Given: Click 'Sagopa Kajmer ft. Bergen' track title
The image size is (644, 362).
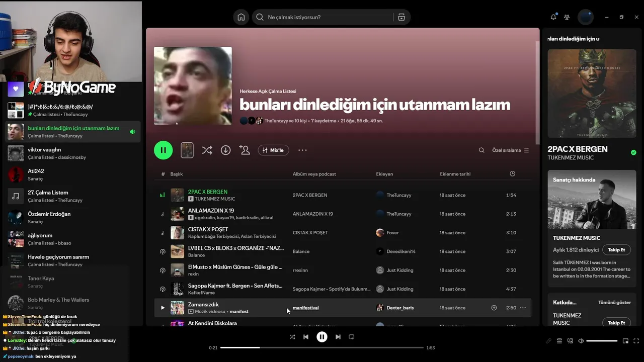Looking at the screenshot, I should pyautogui.click(x=235, y=286).
